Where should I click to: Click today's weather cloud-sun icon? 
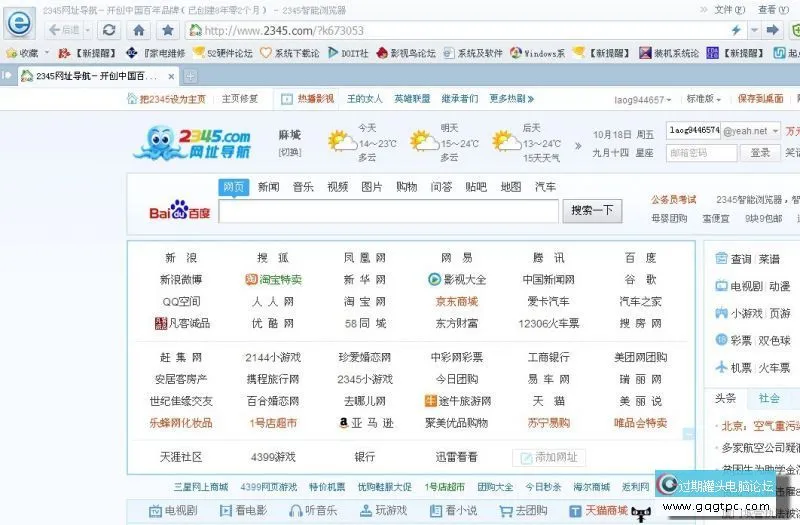pos(342,140)
